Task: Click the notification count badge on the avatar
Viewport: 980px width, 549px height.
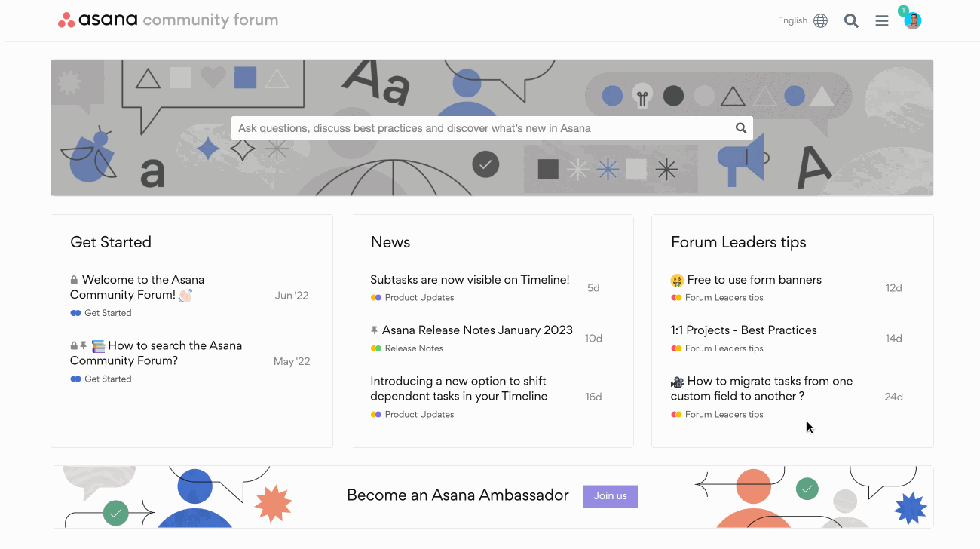Action: (x=904, y=11)
